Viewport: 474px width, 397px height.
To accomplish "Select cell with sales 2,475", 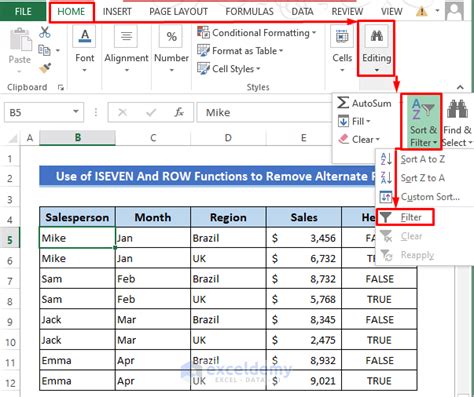I will point(304,340).
